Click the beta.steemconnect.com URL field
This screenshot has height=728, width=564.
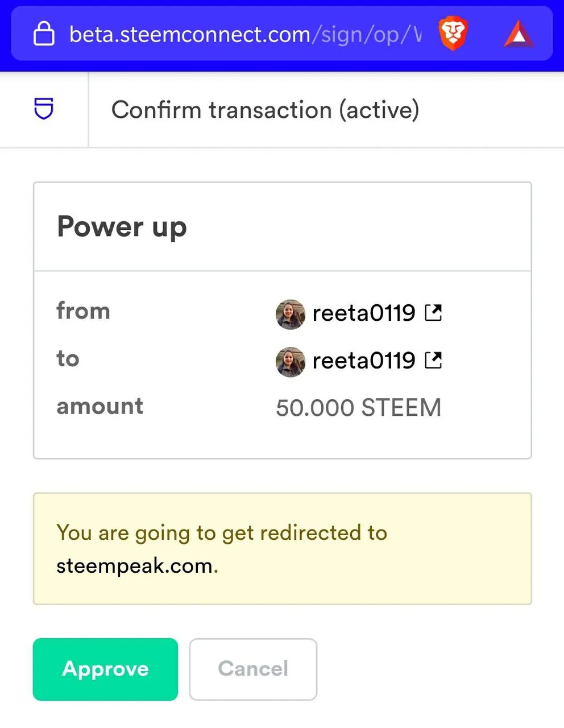[x=245, y=34]
